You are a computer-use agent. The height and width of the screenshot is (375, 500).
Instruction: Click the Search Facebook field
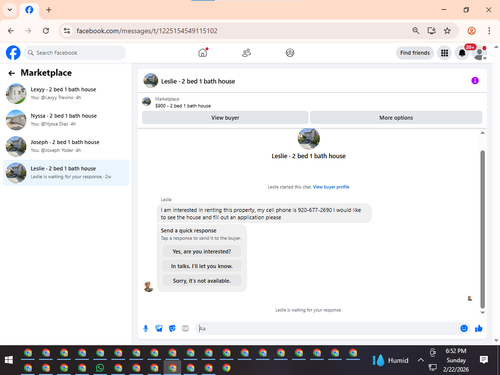click(x=75, y=53)
